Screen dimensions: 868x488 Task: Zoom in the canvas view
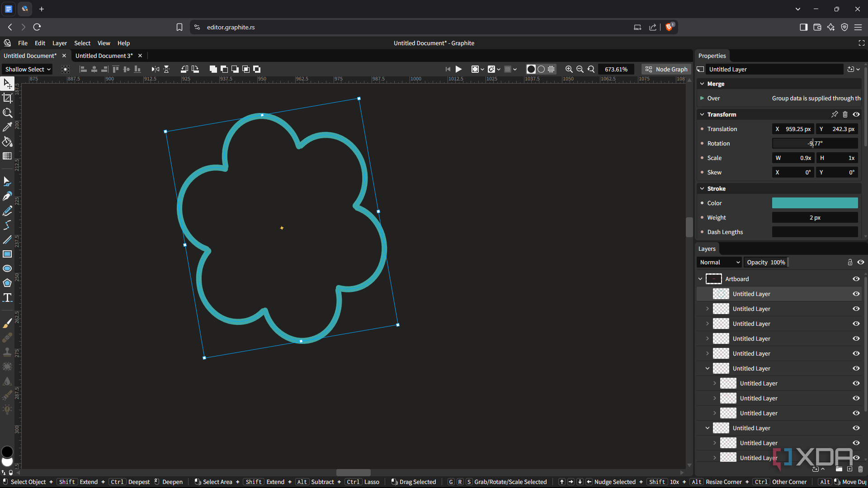click(x=569, y=69)
